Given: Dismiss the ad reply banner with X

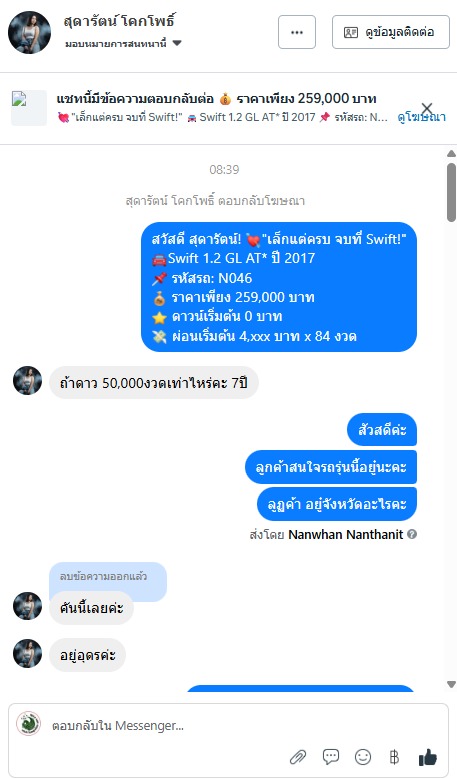Looking at the screenshot, I should coord(427,108).
